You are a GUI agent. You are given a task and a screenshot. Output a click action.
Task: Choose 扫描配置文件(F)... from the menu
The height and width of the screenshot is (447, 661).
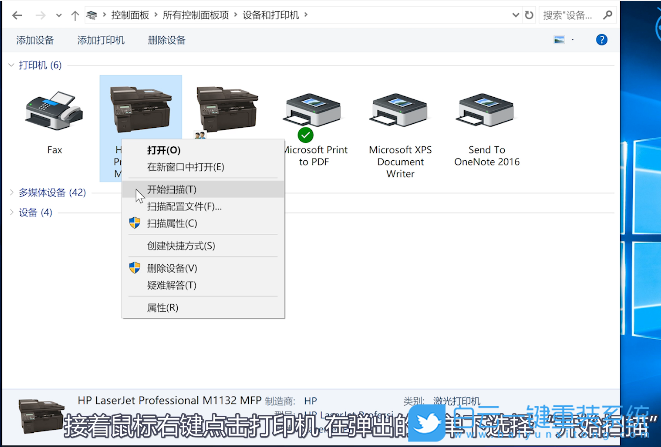[203, 206]
